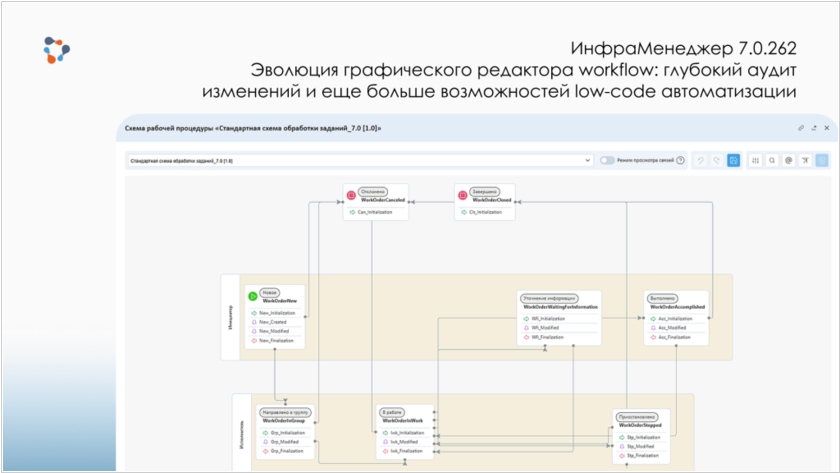This screenshot has width=840, height=473.
Task: Click the Wfi_Finalization row
Action: [559, 337]
